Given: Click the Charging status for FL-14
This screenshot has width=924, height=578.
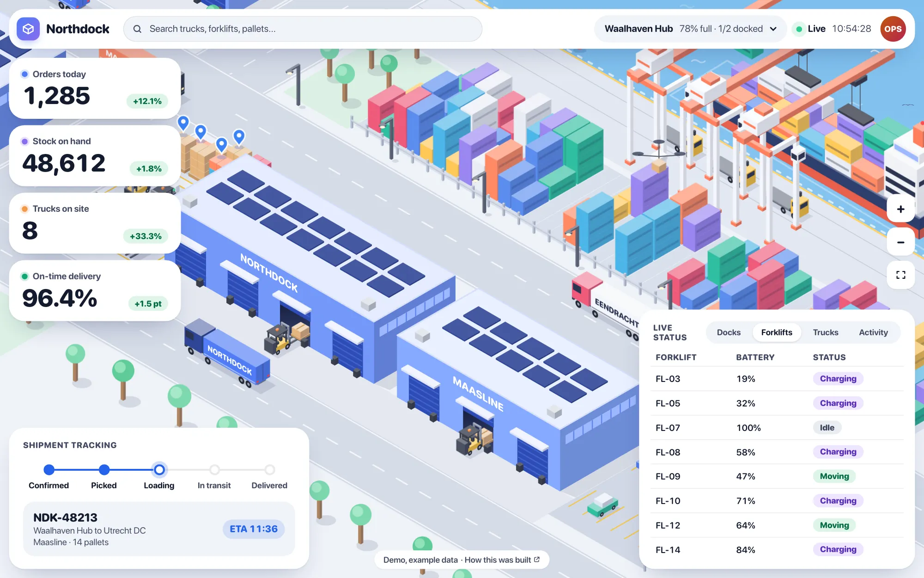Looking at the screenshot, I should point(838,549).
